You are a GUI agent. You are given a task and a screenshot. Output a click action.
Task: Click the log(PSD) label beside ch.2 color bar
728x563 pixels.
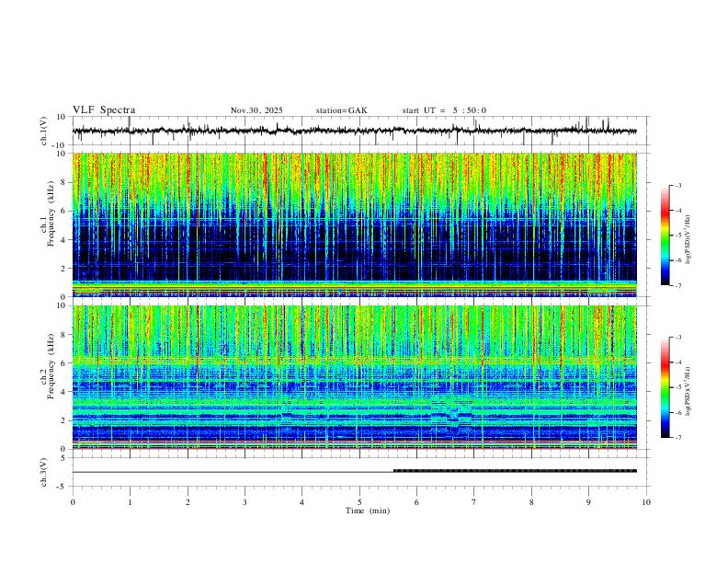pyautogui.click(x=688, y=391)
